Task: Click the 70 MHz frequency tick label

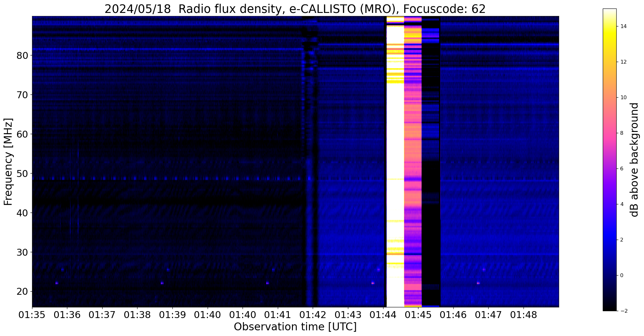Action: (x=22, y=95)
